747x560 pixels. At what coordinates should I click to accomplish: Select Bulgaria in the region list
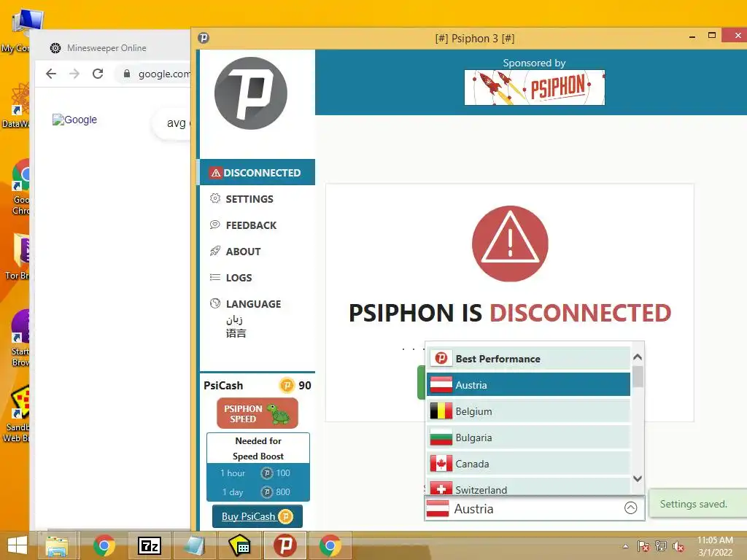[528, 437]
